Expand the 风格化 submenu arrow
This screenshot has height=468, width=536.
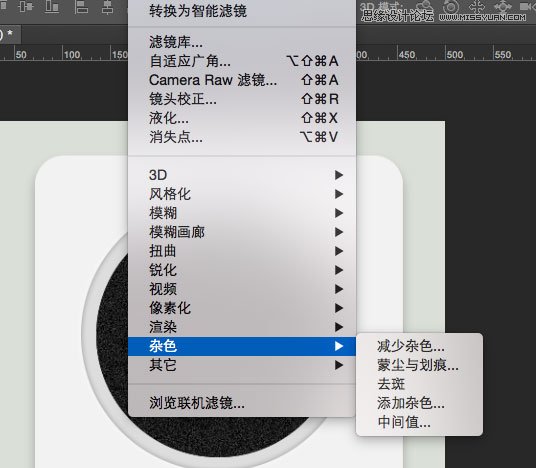(x=338, y=194)
